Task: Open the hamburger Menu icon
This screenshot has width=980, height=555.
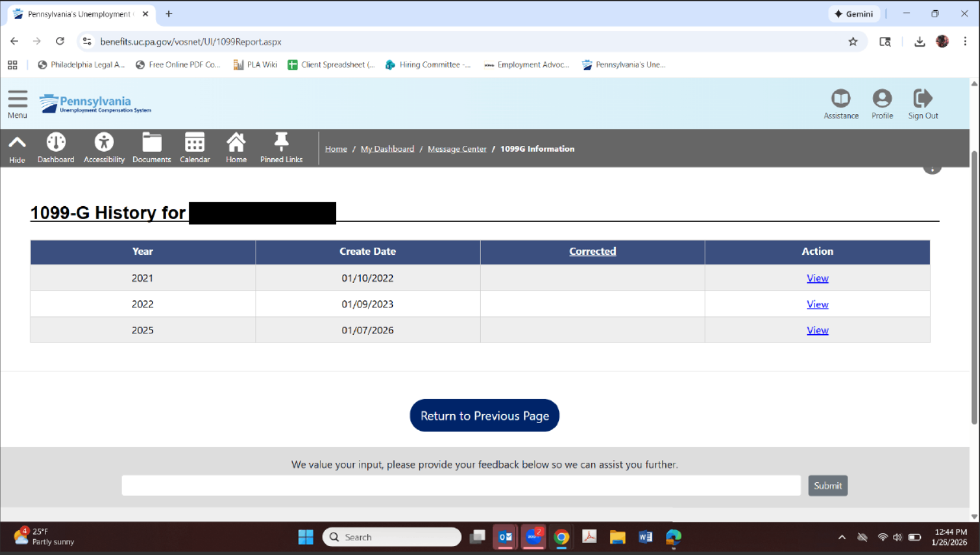Action: click(x=17, y=100)
